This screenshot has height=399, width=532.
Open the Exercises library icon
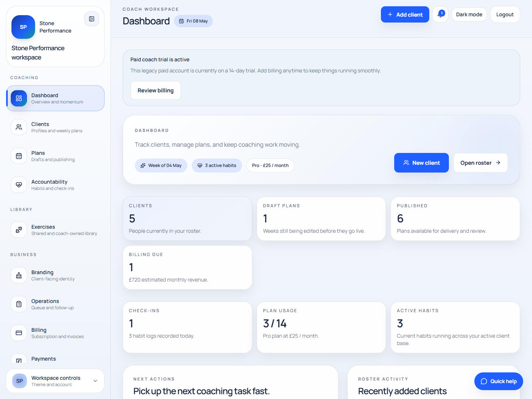pos(19,230)
